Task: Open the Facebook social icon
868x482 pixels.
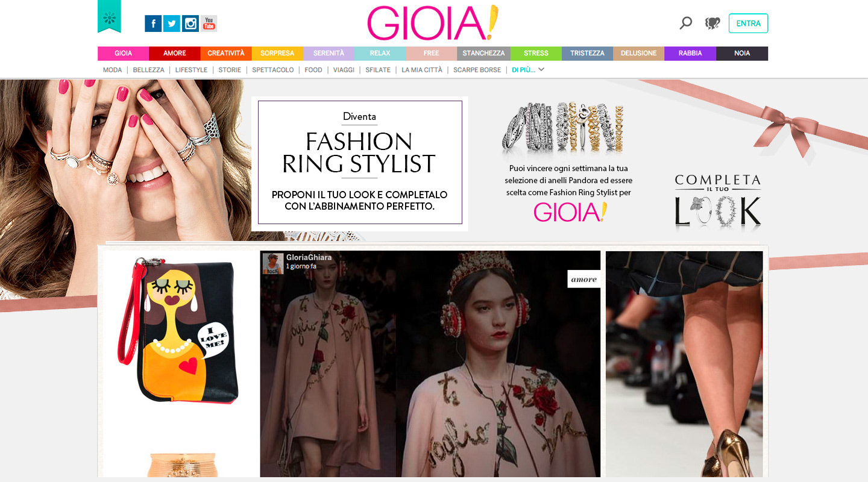Action: click(153, 23)
